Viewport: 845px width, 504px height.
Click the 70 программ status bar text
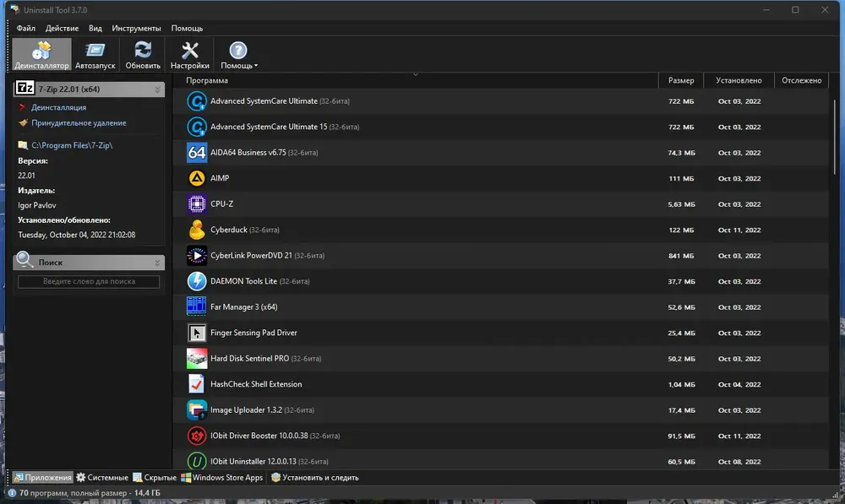90,493
